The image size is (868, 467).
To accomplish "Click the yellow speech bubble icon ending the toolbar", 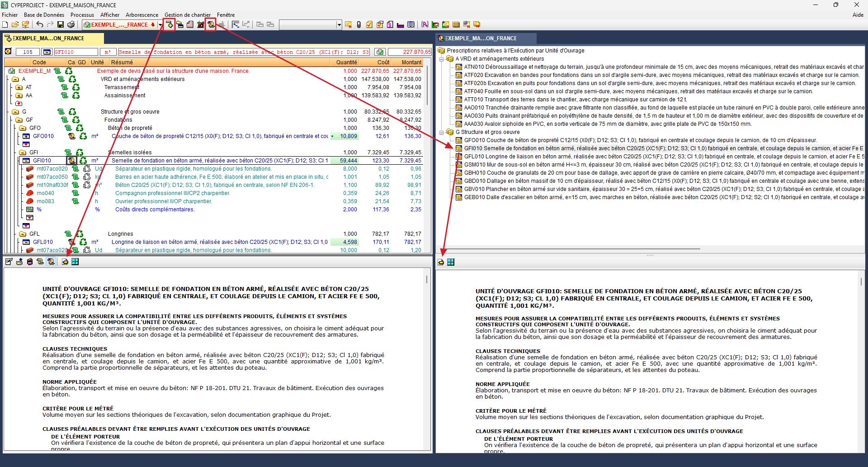I will [477, 24].
